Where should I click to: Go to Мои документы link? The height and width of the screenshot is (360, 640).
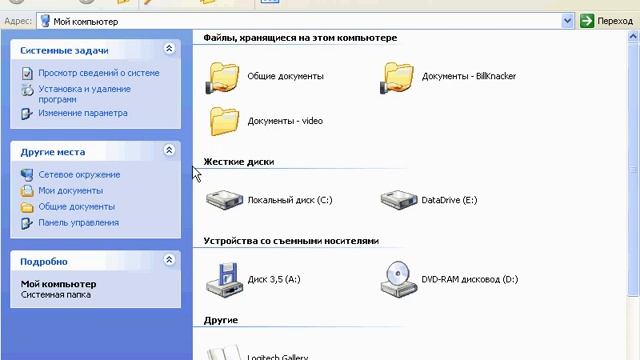pos(71,191)
